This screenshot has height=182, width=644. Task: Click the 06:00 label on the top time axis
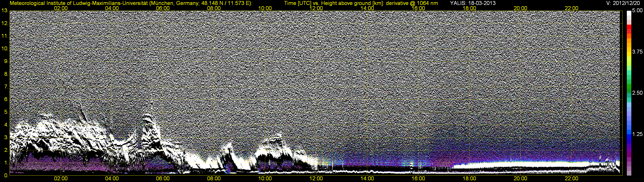163,8
